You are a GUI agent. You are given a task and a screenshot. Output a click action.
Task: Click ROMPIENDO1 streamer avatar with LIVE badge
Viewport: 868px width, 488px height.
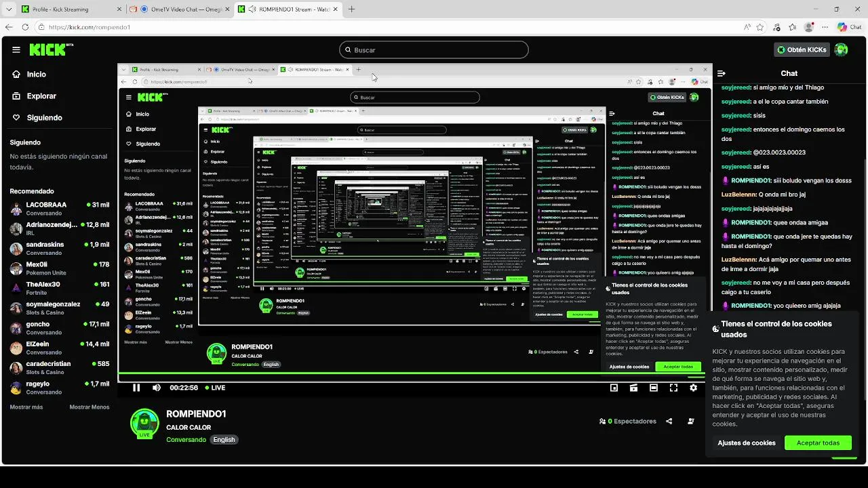pos(144,423)
